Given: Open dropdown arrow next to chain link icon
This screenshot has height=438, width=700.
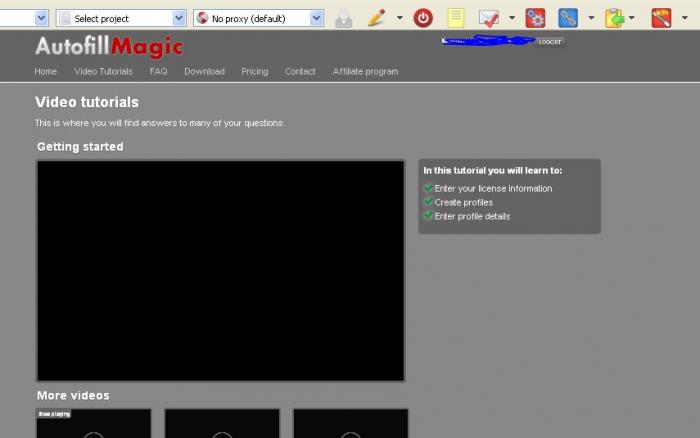Looking at the screenshot, I should point(591,18).
